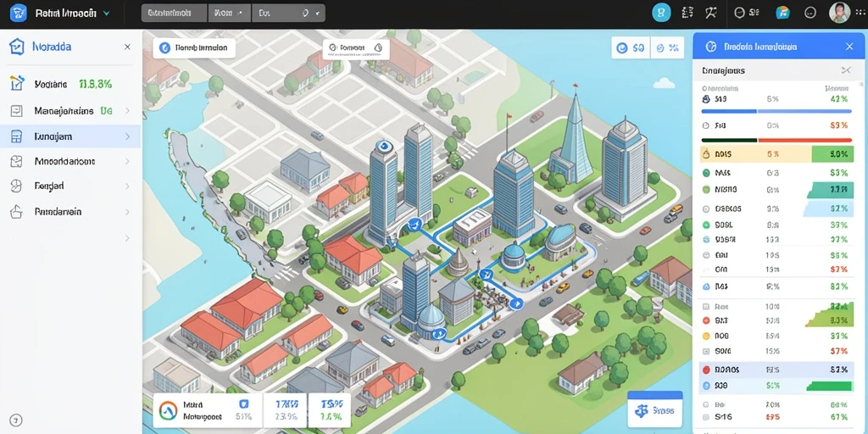The height and width of the screenshot is (434, 868).
Task: Expand the Lunagjam sidebar item chevron
Action: pos(127,136)
